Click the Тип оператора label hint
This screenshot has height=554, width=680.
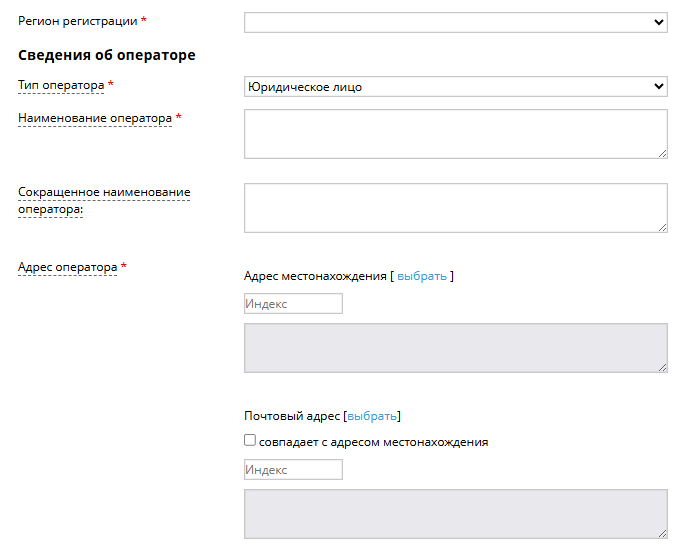[61, 85]
